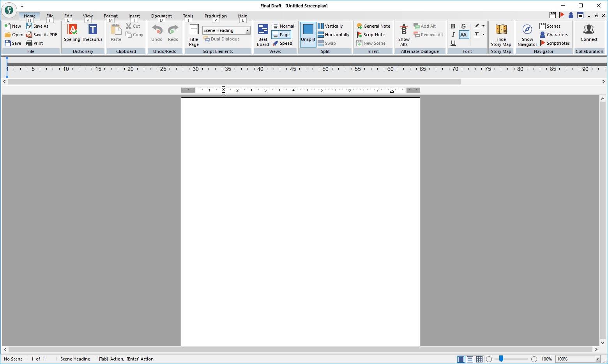Open the Format menu tab
608x364 pixels.
tap(111, 16)
